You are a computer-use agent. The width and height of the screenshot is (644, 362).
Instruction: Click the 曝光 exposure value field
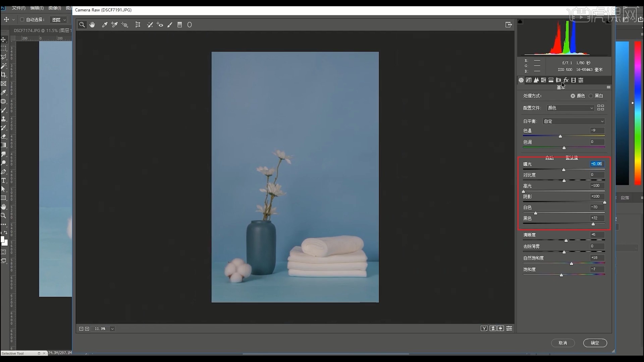coord(597,164)
